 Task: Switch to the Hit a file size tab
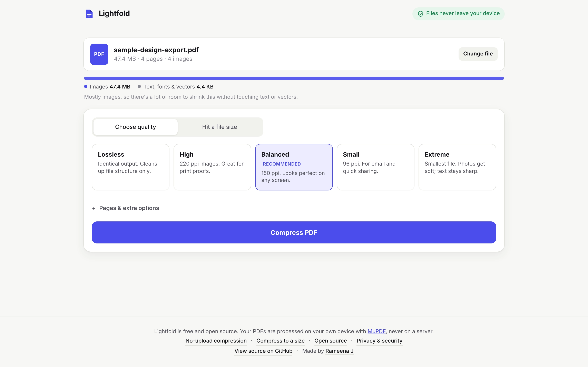pos(220,127)
